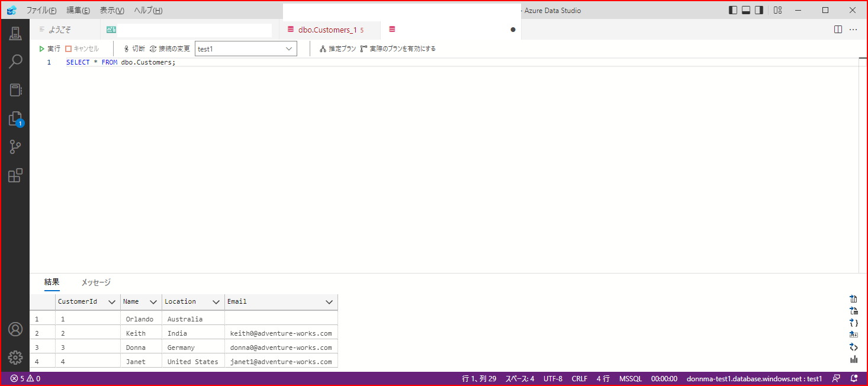868x386 pixels.
Task: Open the Search view in activity bar
Action: point(15,62)
